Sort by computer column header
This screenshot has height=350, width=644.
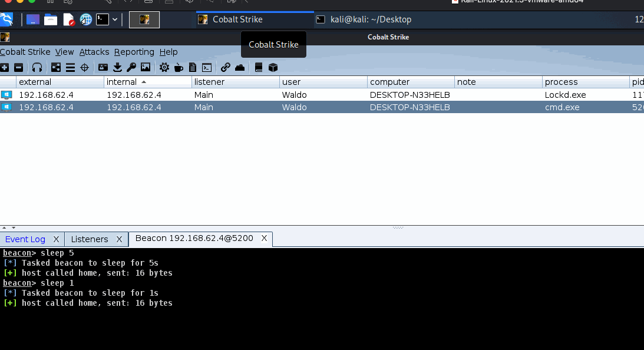pos(411,82)
